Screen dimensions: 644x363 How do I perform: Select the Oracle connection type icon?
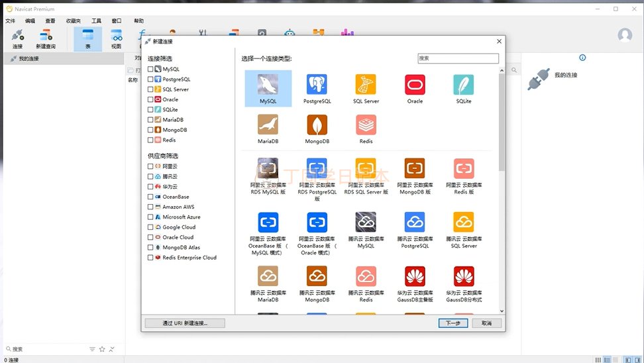pyautogui.click(x=415, y=85)
